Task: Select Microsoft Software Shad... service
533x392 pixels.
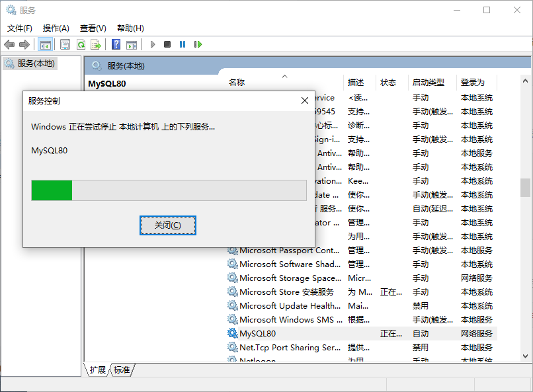Action: coord(290,264)
